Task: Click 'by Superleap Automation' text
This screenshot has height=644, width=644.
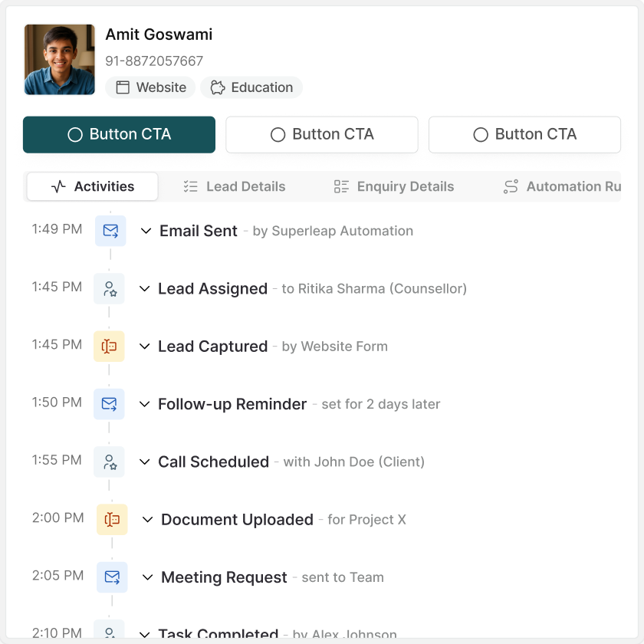Action: pos(333,232)
